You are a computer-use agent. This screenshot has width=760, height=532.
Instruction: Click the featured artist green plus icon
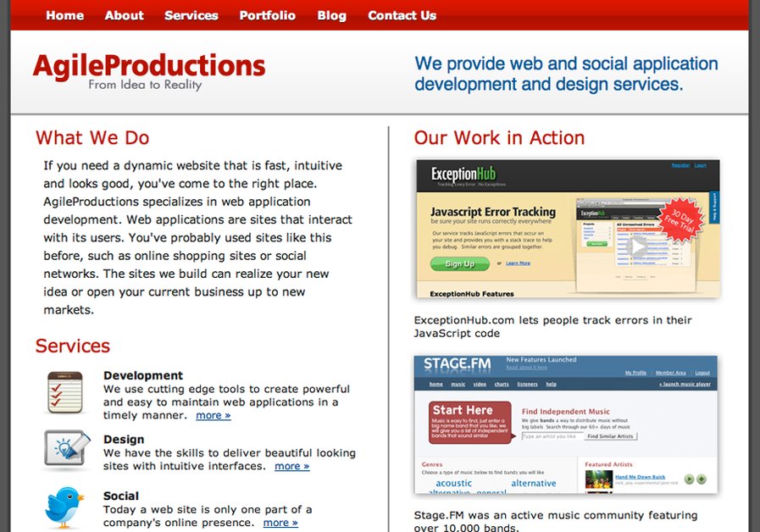click(x=702, y=479)
